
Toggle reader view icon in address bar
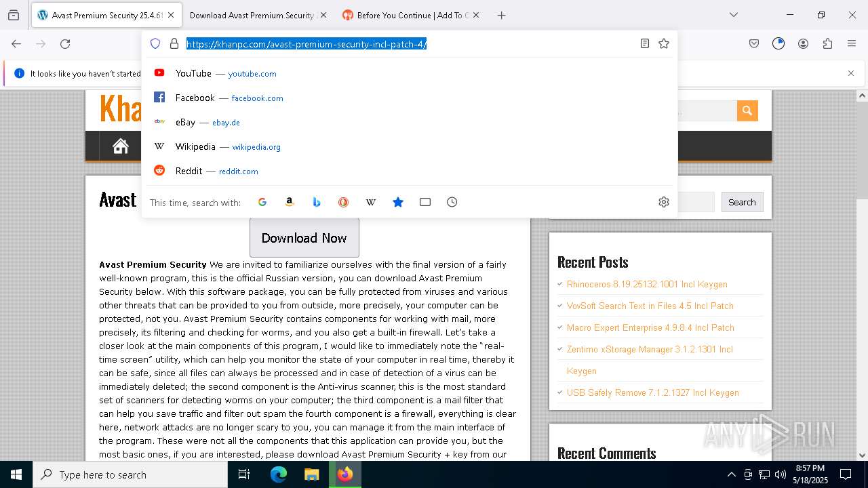point(645,43)
